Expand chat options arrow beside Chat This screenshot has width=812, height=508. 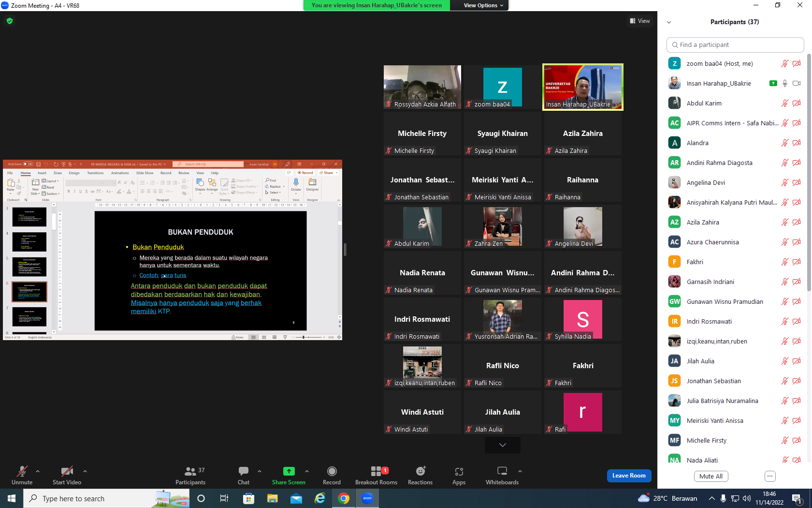(260, 471)
